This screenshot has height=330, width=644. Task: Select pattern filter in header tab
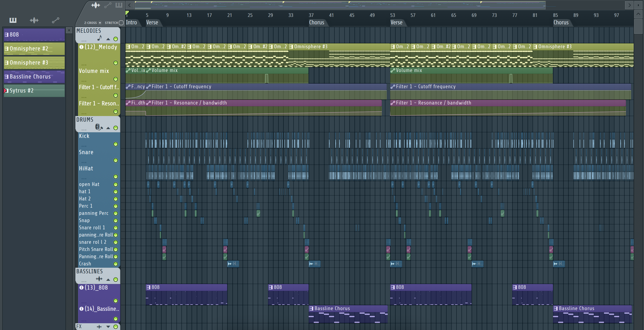pos(119,5)
